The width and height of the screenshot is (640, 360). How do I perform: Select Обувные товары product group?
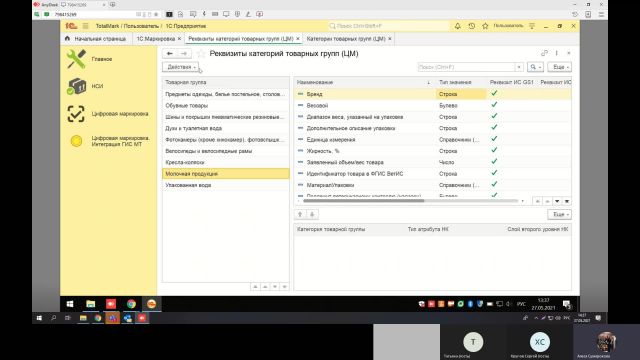[226, 106]
